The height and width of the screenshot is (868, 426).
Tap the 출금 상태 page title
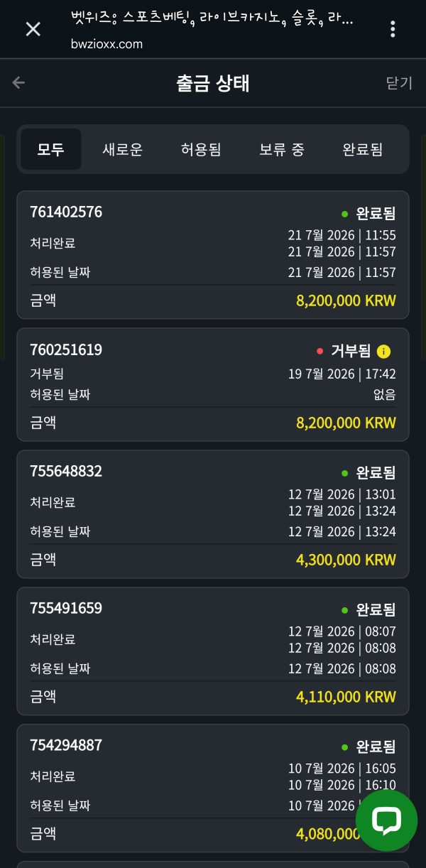tap(213, 83)
